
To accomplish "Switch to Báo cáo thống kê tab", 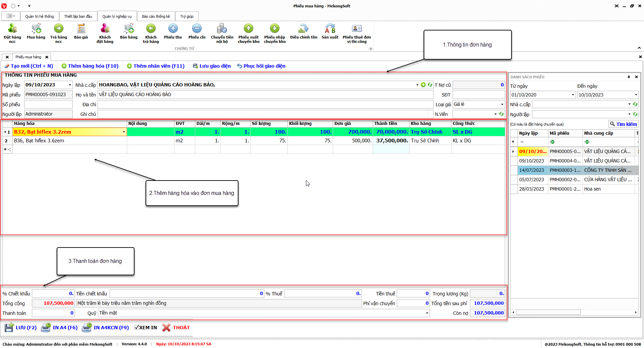I will point(156,16).
